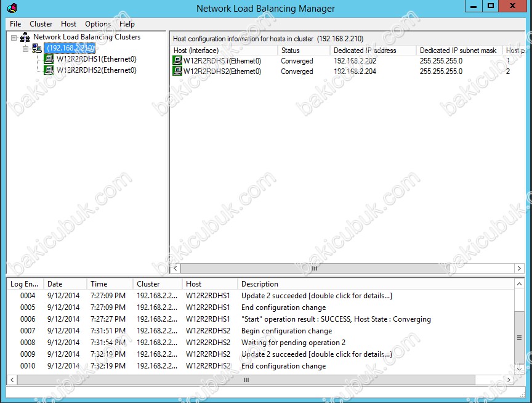This screenshot has width=532, height=403.
Task: Click the Network Load Balancing Clusters root icon
Action: (x=25, y=38)
